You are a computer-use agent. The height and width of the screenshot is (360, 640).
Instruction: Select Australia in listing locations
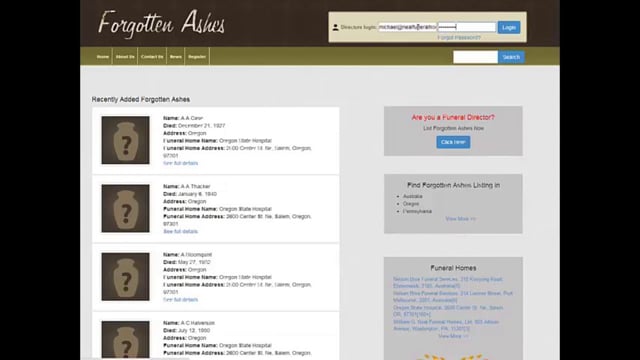(412, 196)
